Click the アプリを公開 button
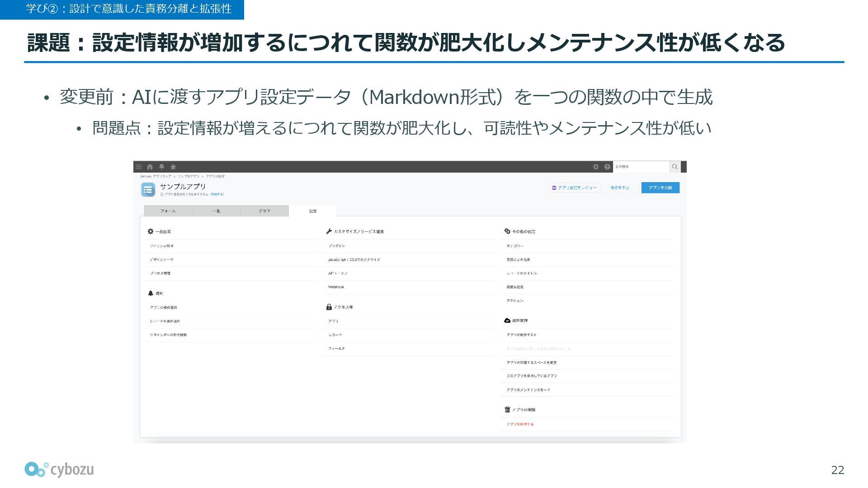Viewport: 868px width, 488px height. (x=660, y=188)
